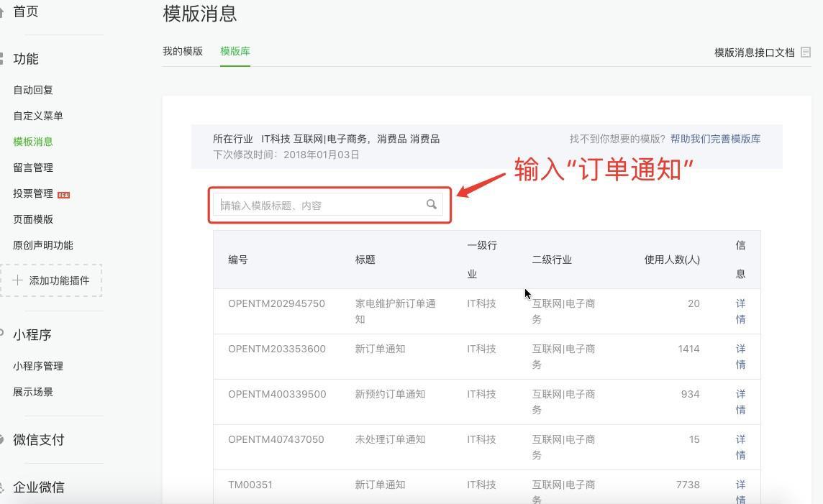Go to 自定义菜单 in the sidebar

click(38, 116)
